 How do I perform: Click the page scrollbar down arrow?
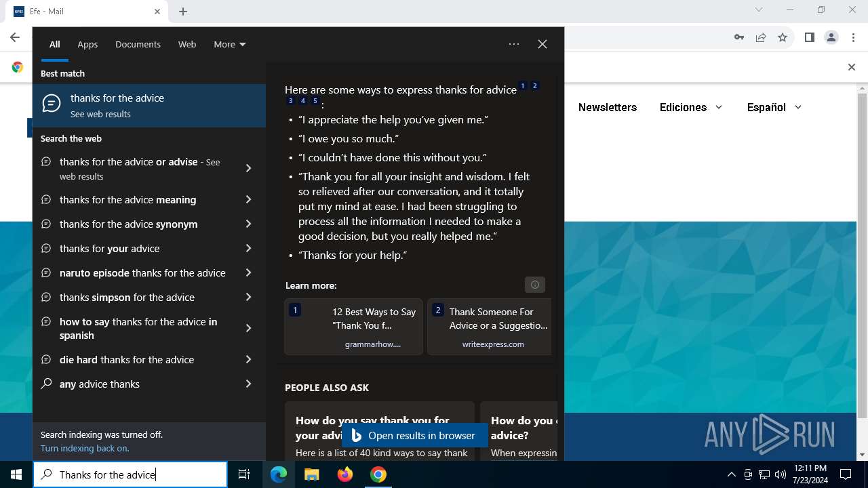pyautogui.click(x=863, y=455)
